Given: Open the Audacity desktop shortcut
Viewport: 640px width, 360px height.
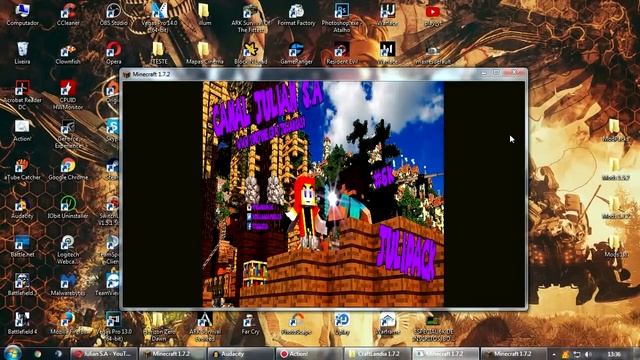Looking at the screenshot, I should (22, 207).
